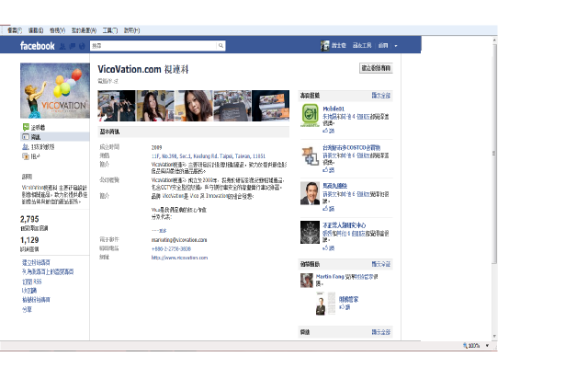Open 編輯(E) menu

click(36, 30)
